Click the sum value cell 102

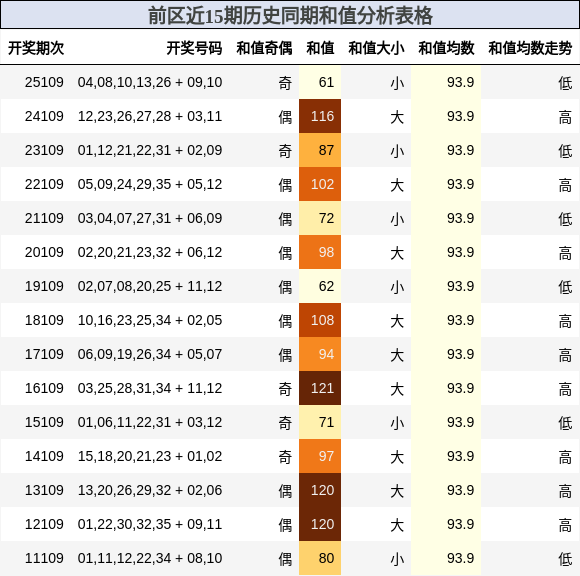320,184
